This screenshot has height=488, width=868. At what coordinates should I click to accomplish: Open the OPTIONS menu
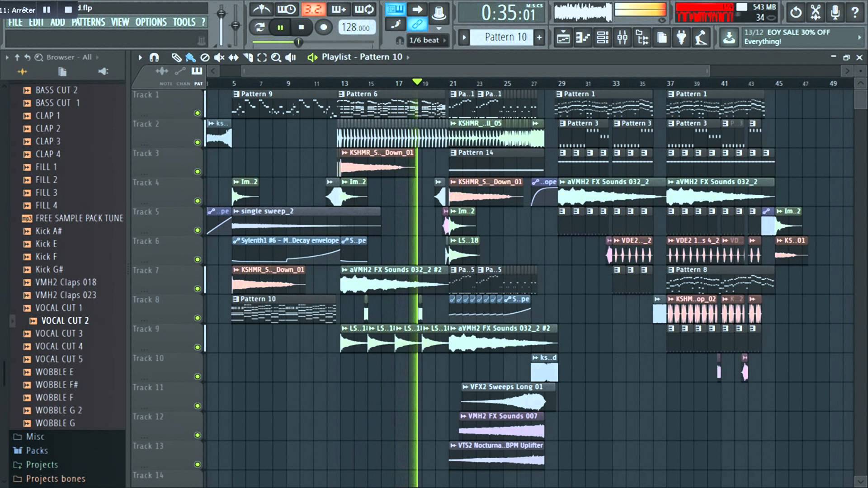pos(151,22)
